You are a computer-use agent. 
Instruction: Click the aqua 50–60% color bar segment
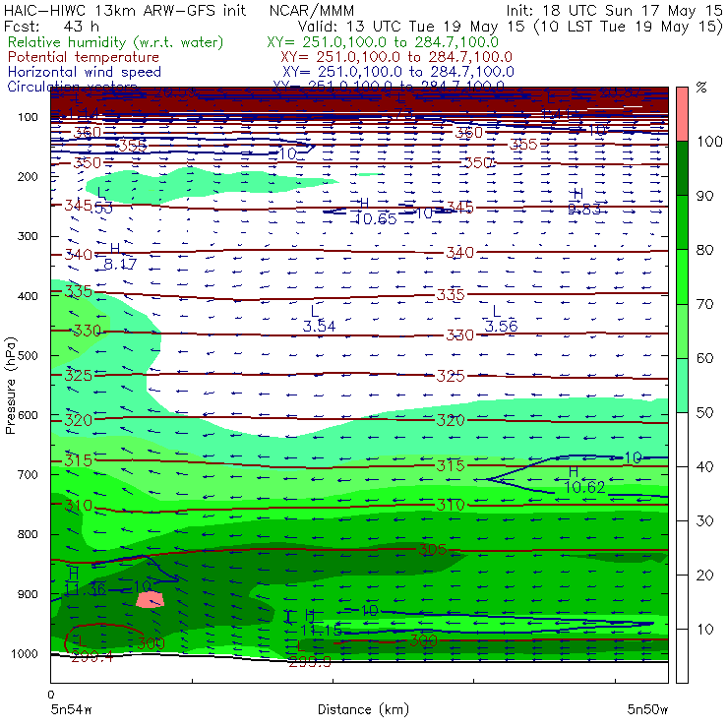682,386
